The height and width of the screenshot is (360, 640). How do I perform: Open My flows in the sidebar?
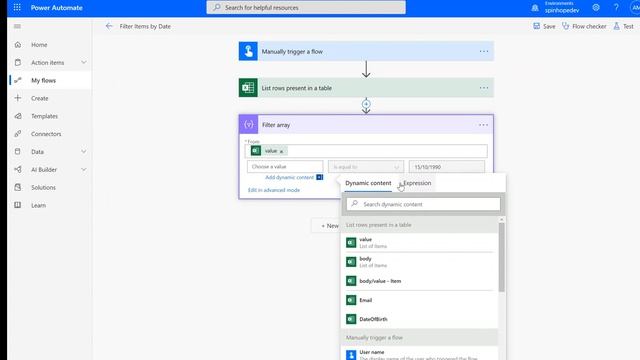pyautogui.click(x=43, y=80)
